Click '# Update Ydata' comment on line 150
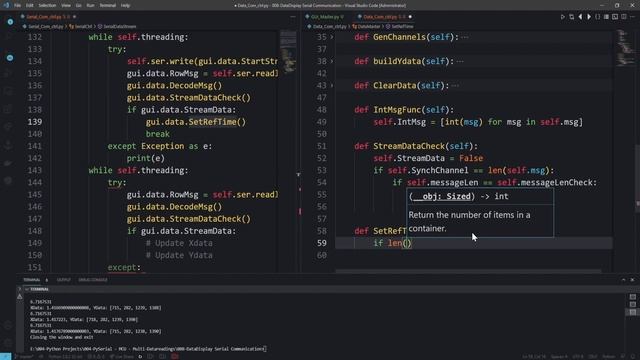This screenshot has width=640, height=360. point(179,256)
